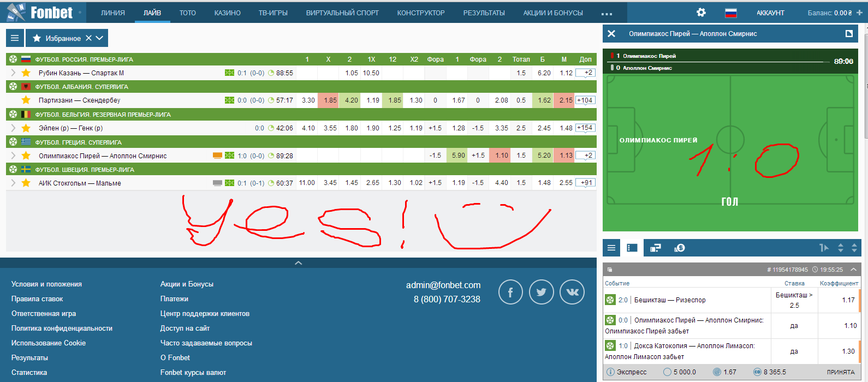Select odds 2.15 under total Партизани row
Viewport: 868px width, 382px height.
pyautogui.click(x=564, y=100)
